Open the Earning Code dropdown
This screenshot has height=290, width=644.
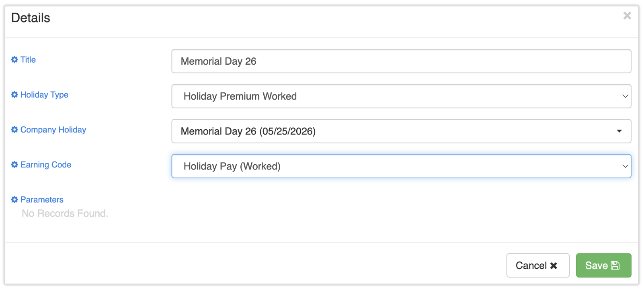pyautogui.click(x=401, y=166)
